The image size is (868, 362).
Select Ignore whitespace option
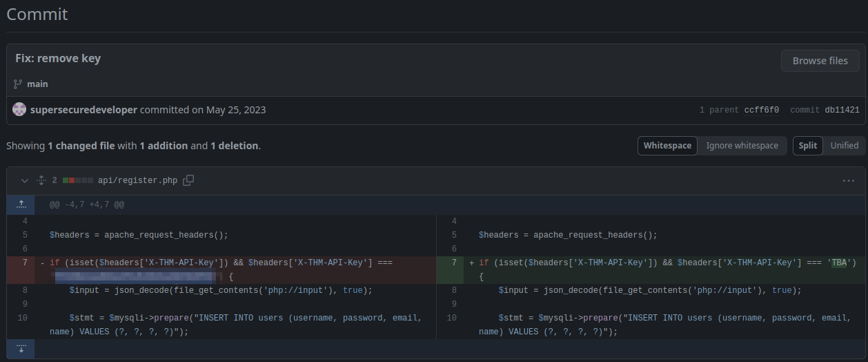click(x=742, y=146)
